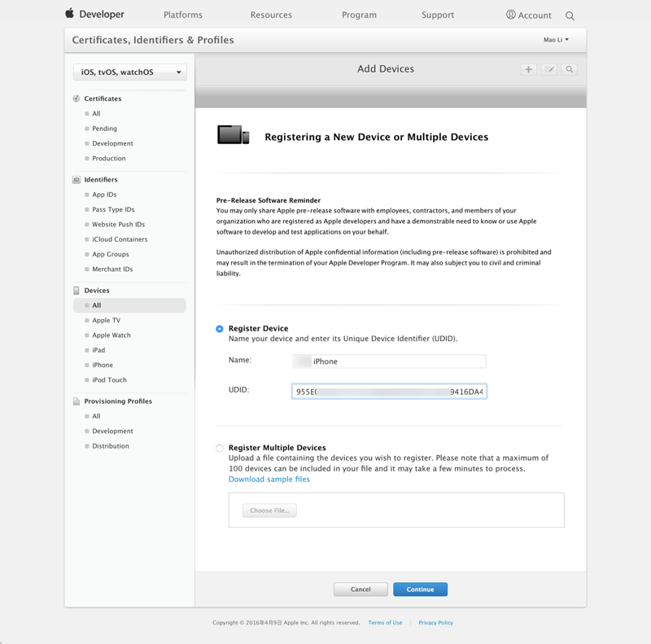This screenshot has height=644, width=651.
Task: Open the Support menu
Action: (x=438, y=15)
